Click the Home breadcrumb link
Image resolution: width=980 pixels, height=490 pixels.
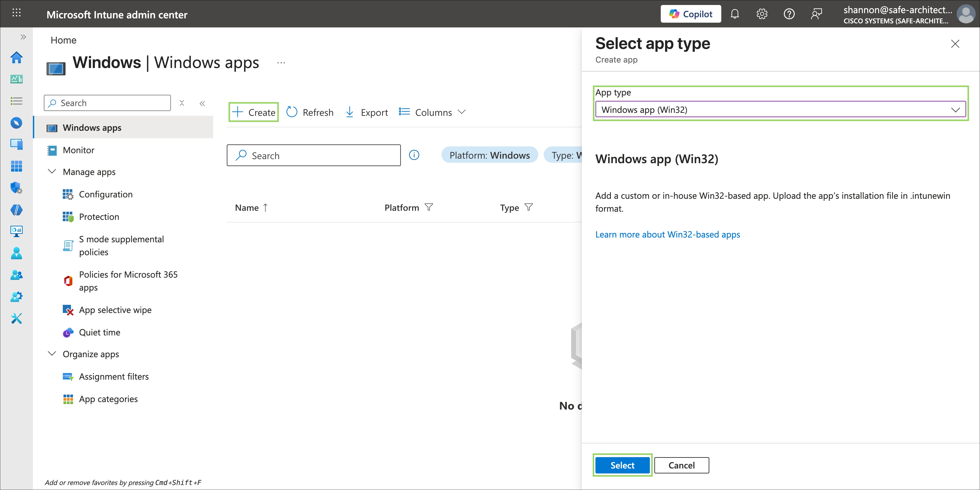(x=63, y=40)
